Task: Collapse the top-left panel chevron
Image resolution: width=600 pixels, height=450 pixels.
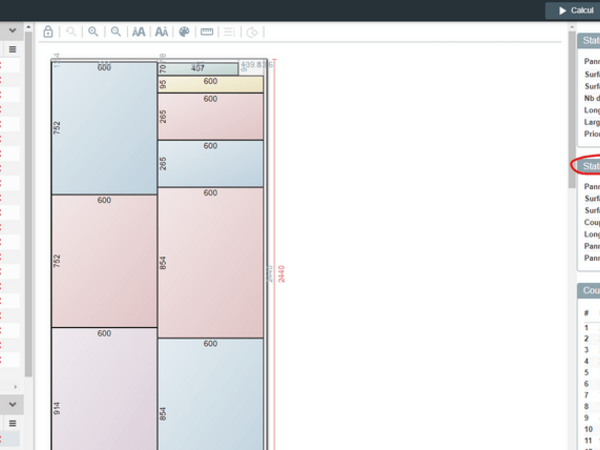Action: (13, 31)
